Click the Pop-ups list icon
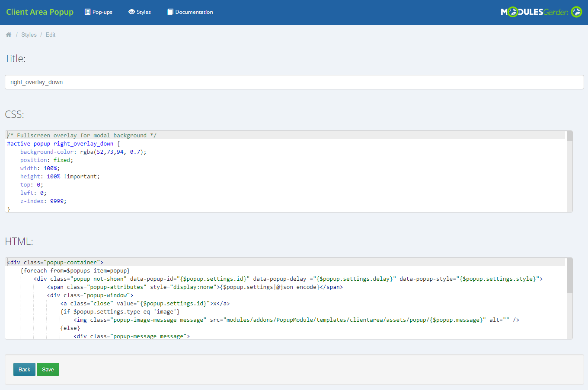Viewport: 588px width, 390px height. pos(87,12)
